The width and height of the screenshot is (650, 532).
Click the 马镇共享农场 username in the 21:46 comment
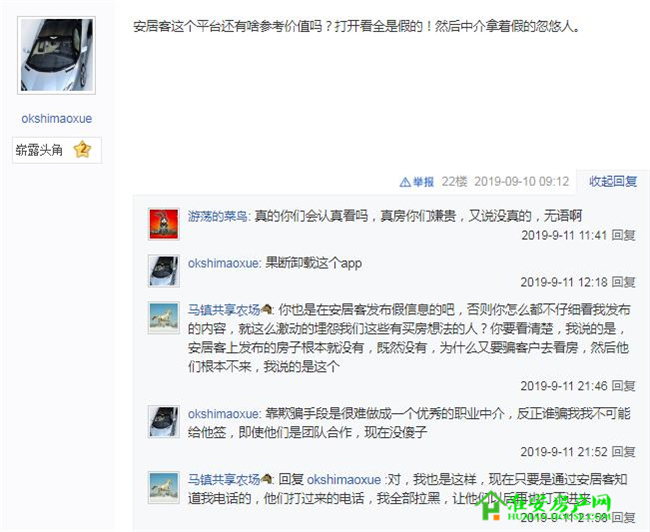pos(224,310)
